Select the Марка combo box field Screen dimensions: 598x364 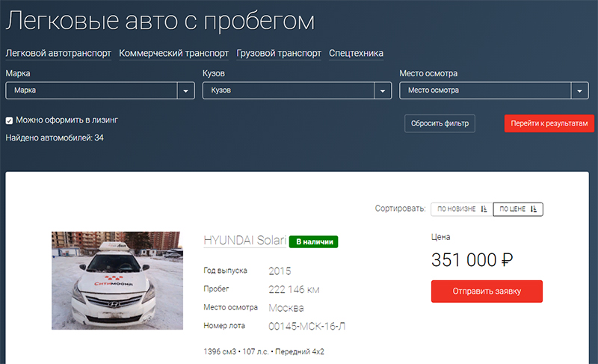[x=90, y=90]
